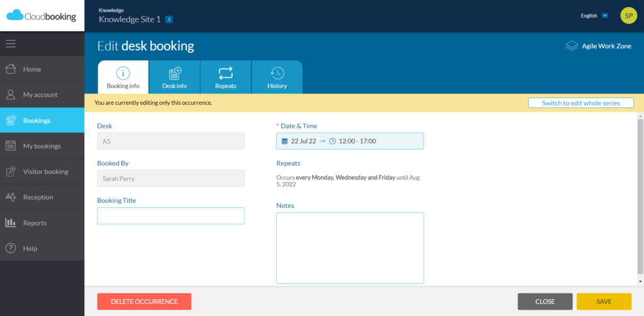
Task: Click the Date & Time field
Action: [350, 141]
